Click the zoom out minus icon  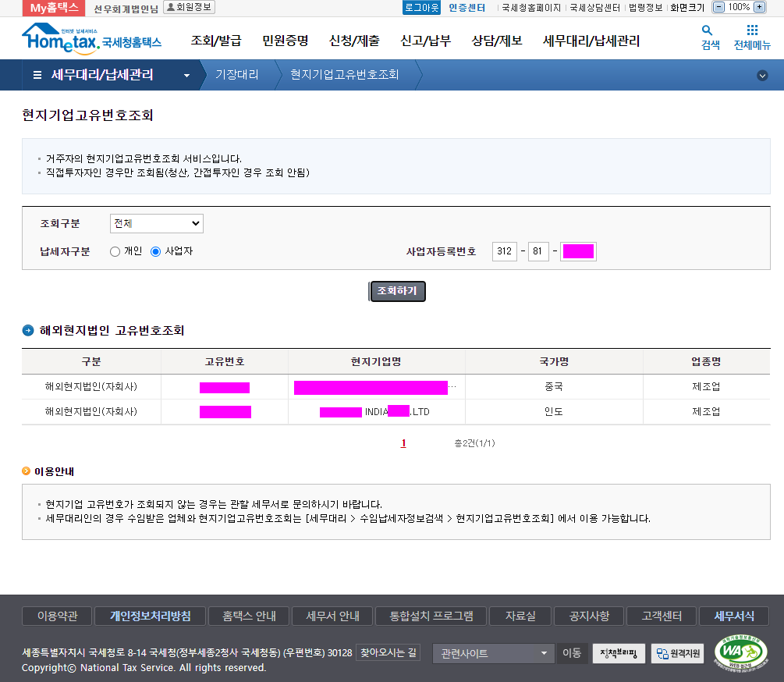click(718, 7)
